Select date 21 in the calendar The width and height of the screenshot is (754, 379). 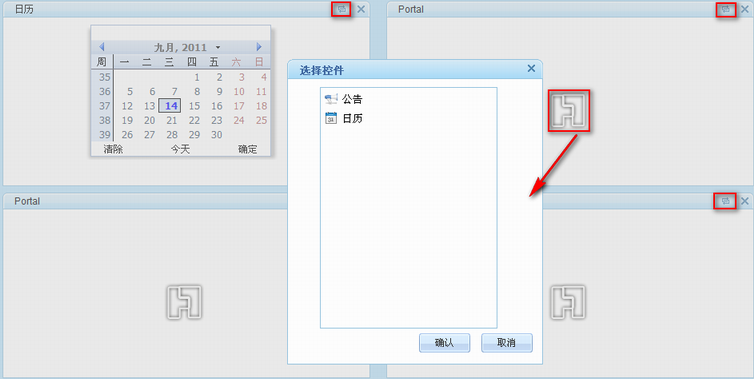[x=172, y=120]
